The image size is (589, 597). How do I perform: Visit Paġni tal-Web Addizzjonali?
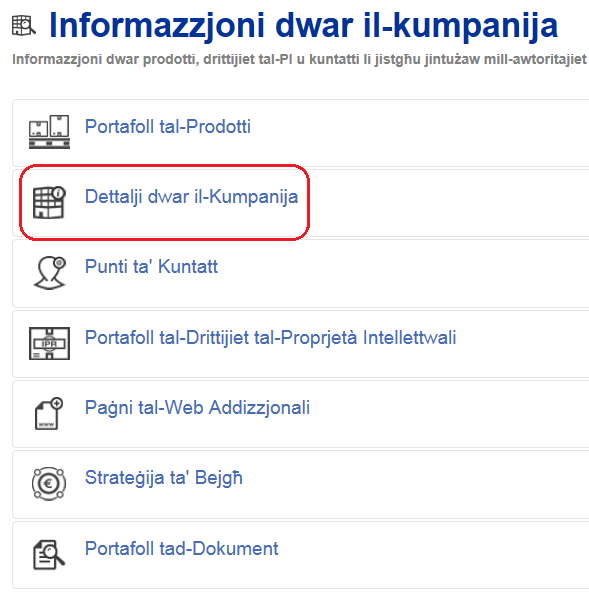click(197, 408)
